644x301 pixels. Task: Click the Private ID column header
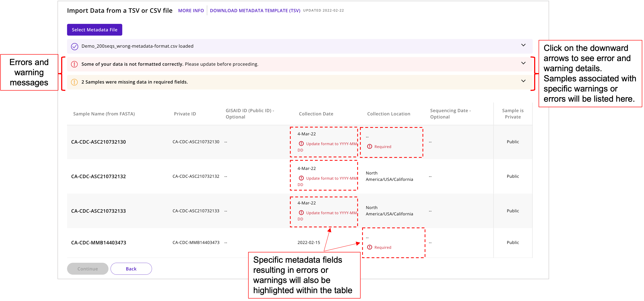pyautogui.click(x=185, y=114)
